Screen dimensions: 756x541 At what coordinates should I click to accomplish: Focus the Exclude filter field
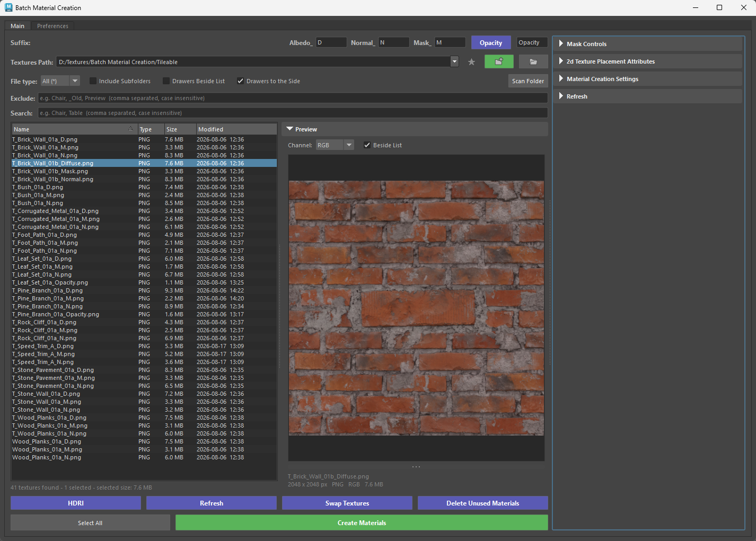(293, 98)
